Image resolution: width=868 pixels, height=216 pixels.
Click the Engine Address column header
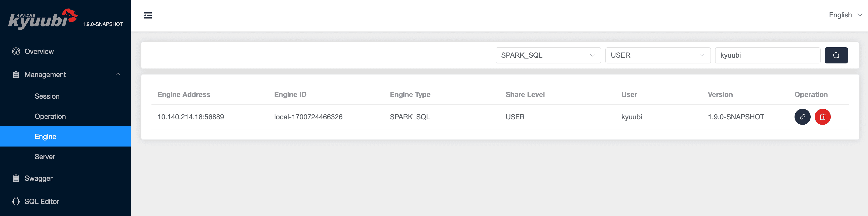[x=184, y=95]
